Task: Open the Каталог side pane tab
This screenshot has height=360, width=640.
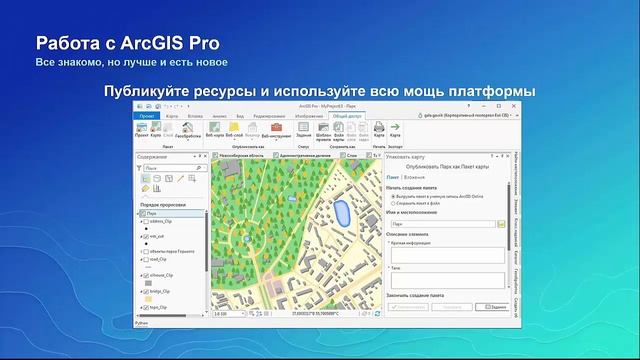Action: click(x=516, y=258)
